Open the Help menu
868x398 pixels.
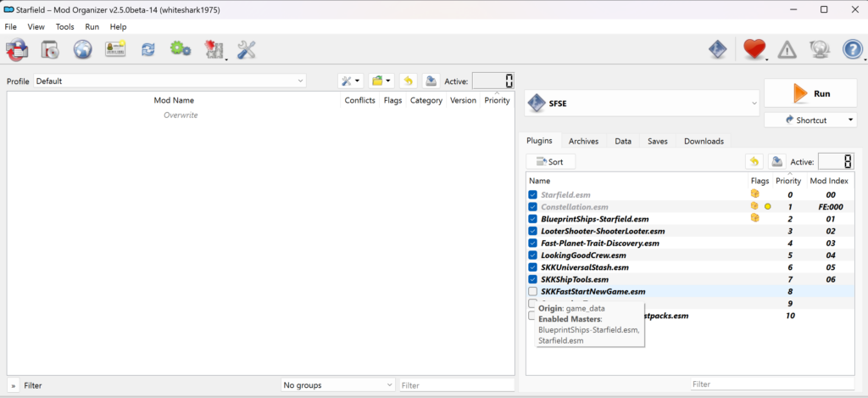(x=118, y=26)
